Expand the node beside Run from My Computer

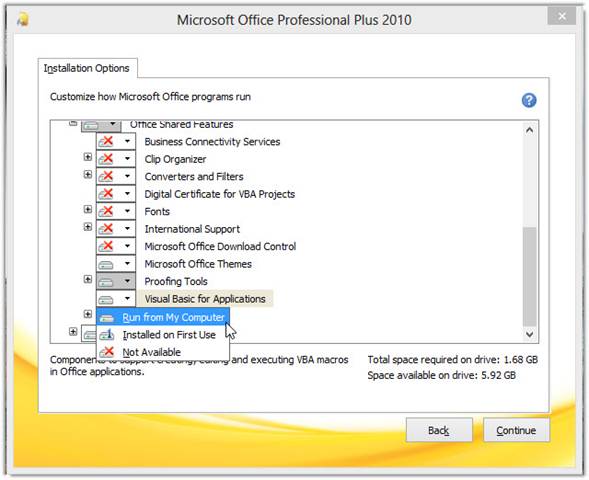(x=88, y=314)
